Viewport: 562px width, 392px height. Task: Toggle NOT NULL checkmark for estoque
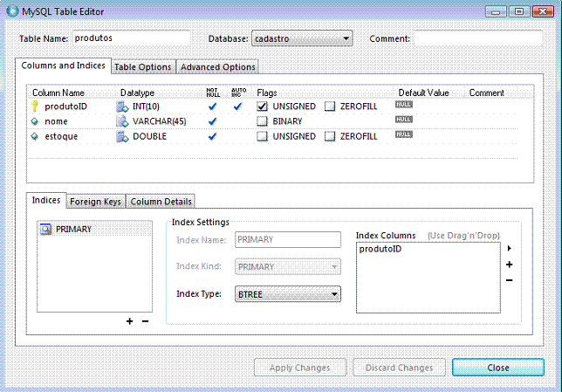point(213,136)
